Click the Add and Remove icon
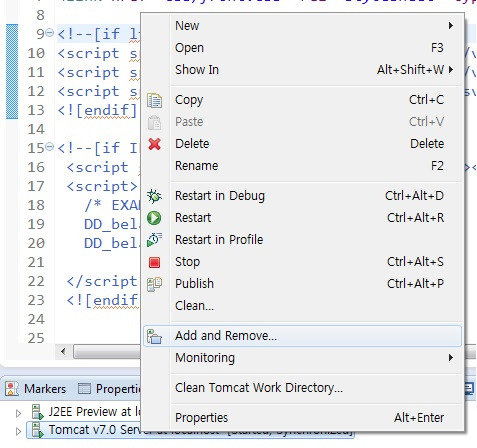The width and height of the screenshot is (477, 448). tap(154, 336)
